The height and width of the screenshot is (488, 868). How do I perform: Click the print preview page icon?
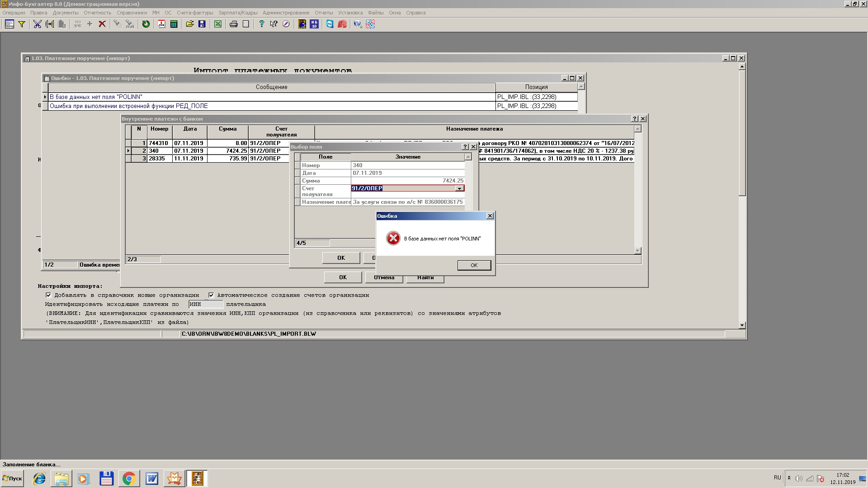246,24
